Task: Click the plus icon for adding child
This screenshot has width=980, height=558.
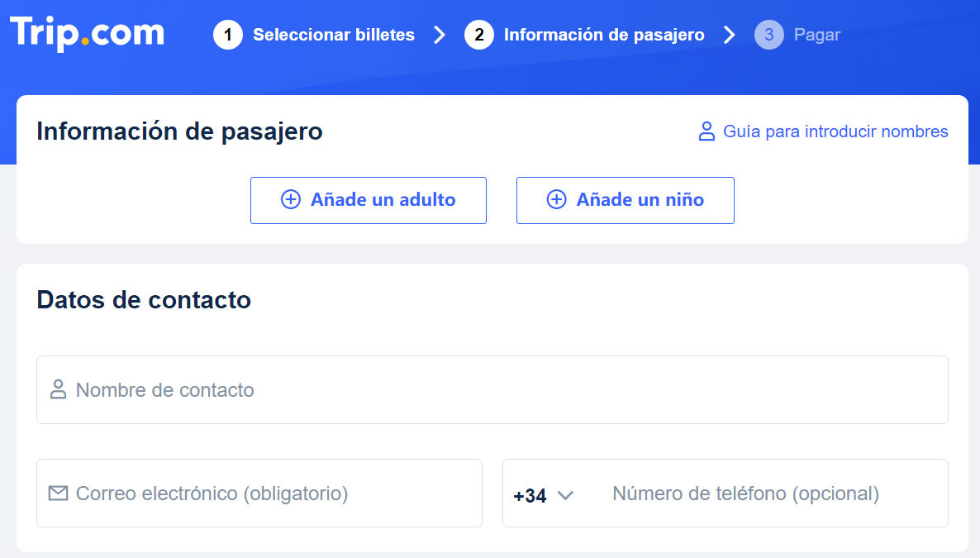Action: (x=557, y=199)
